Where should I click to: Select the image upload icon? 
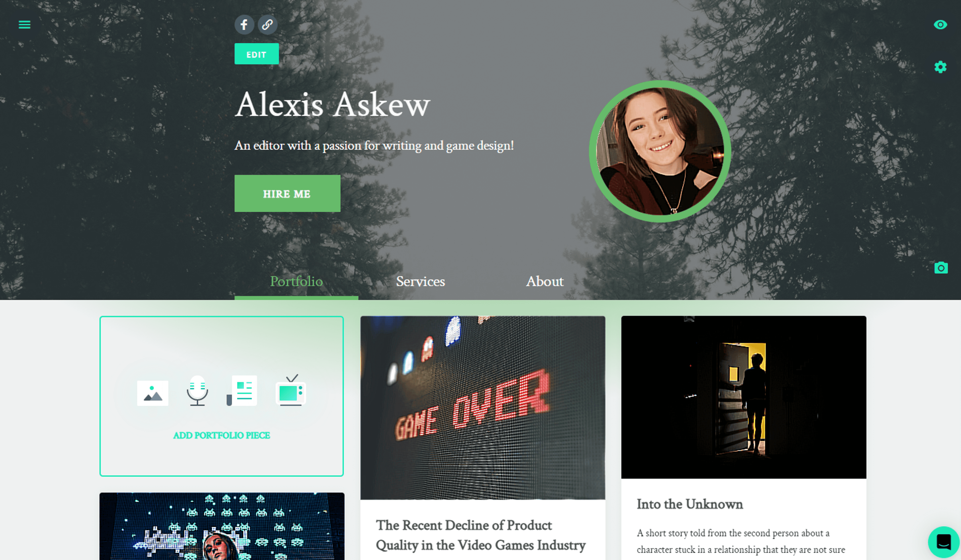pos(153,393)
